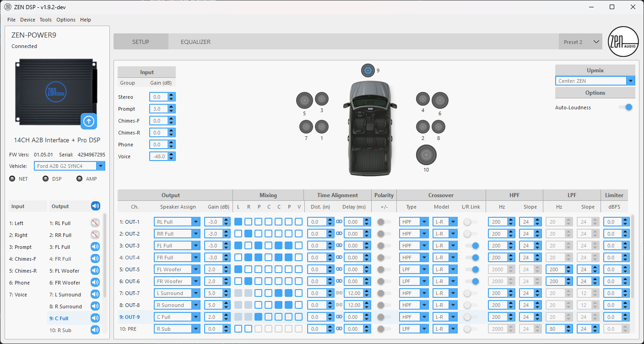Toggle the Auto-Loudness switch
Screen dimensions: 644x344
point(625,107)
